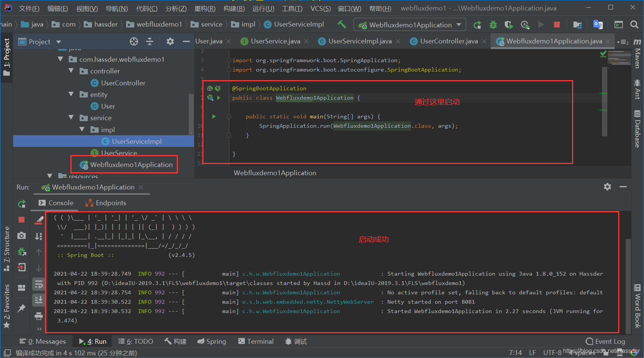The height and width of the screenshot is (358, 644).
Task: Toggle the Structure tool window
Action: coord(7,248)
